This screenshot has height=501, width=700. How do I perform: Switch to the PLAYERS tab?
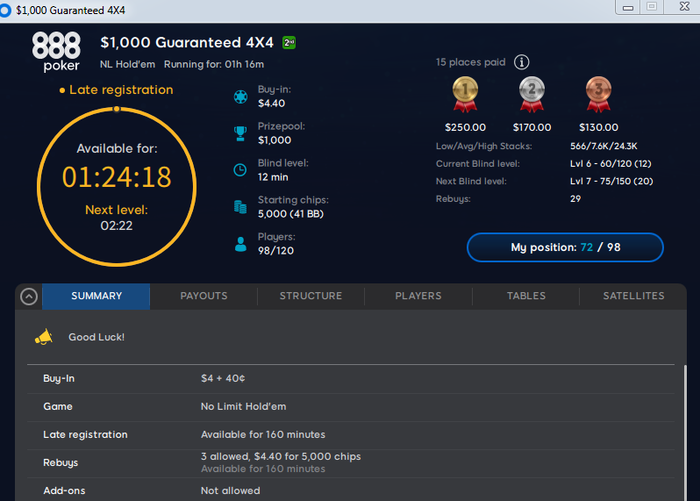tap(418, 296)
